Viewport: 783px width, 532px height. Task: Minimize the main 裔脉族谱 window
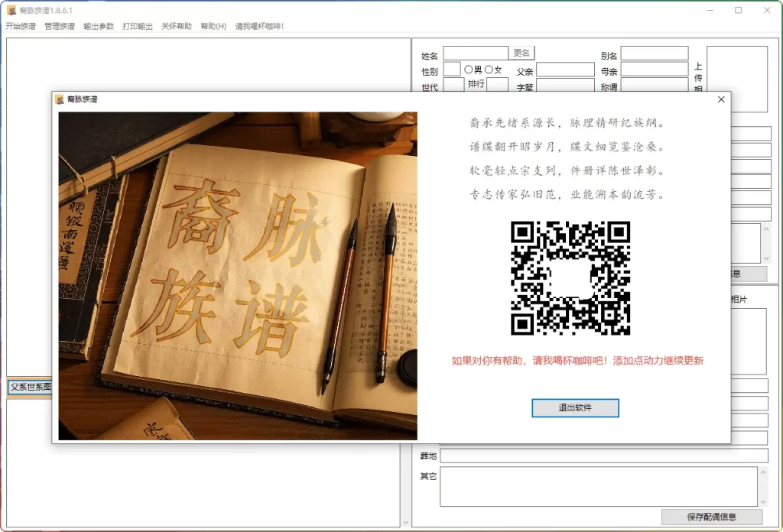[x=710, y=10]
